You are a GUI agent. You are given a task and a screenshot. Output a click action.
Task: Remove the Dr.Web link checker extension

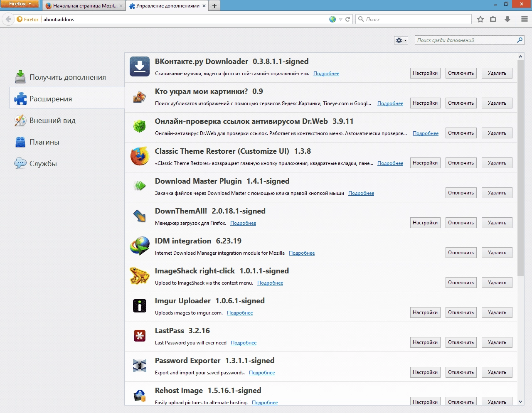[x=497, y=133]
